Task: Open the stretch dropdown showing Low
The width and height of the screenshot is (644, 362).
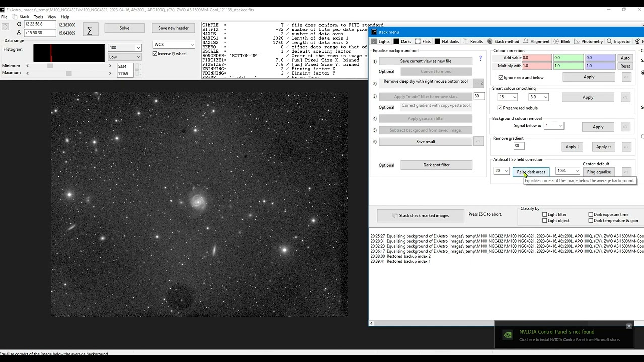Action: (125, 57)
